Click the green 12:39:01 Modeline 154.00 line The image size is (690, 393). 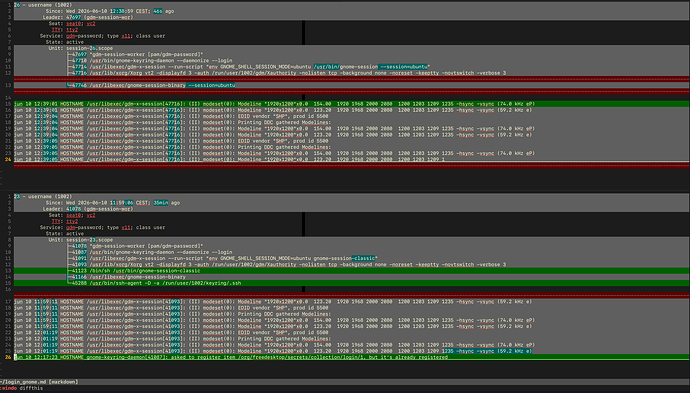351,104
